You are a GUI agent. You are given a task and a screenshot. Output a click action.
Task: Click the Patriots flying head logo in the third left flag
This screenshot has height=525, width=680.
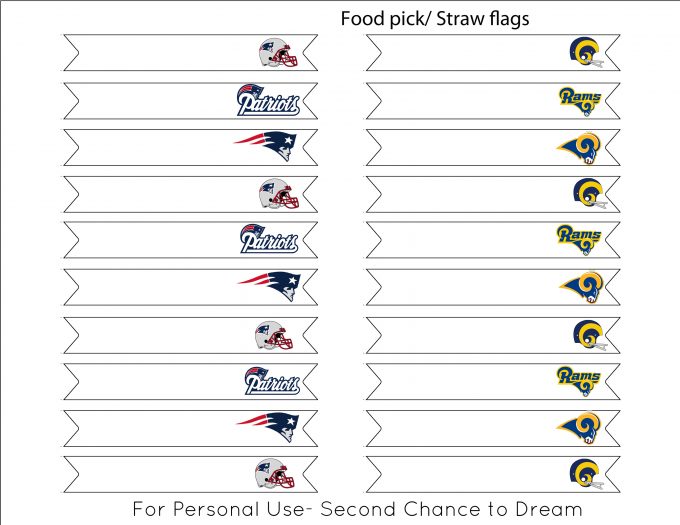point(265,146)
